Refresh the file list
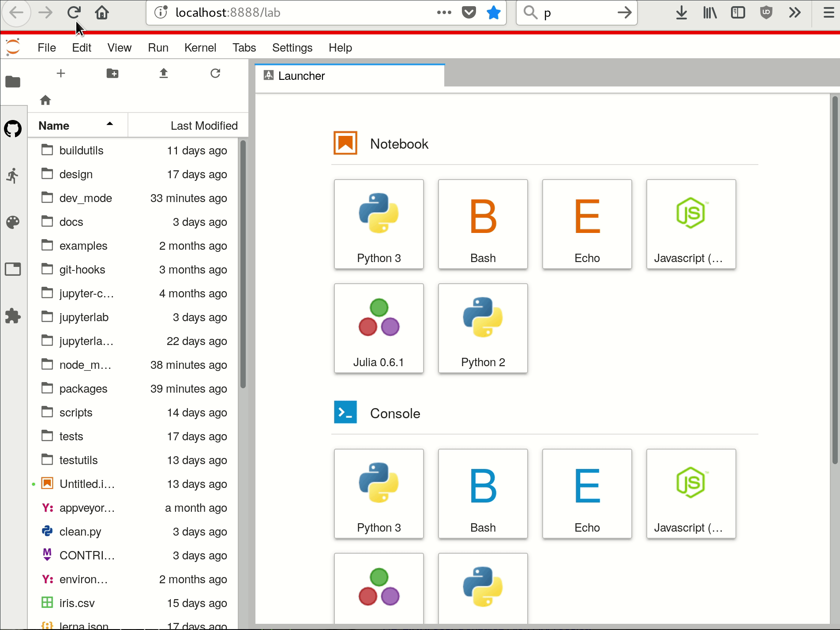Screen dimensions: 840x630 point(215,73)
